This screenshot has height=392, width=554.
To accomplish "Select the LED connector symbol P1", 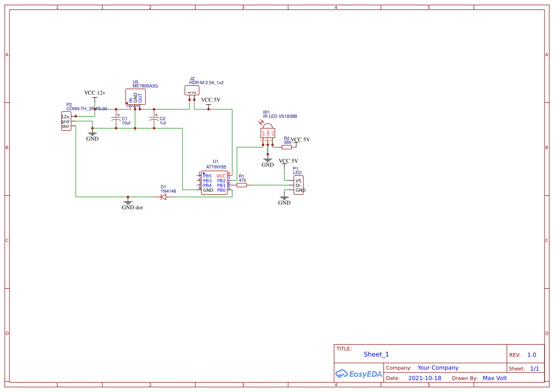I will coord(299,185).
